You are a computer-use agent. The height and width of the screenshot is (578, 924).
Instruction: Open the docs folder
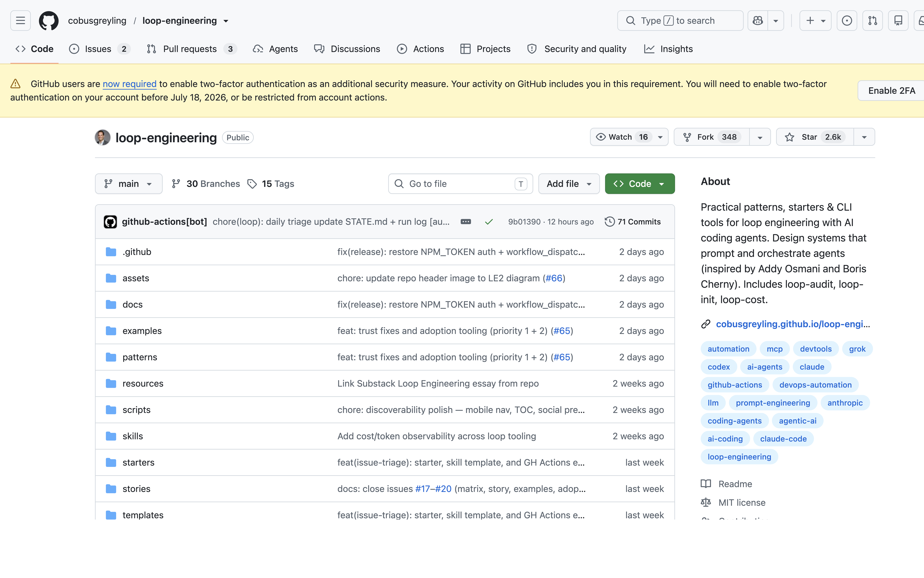(133, 305)
